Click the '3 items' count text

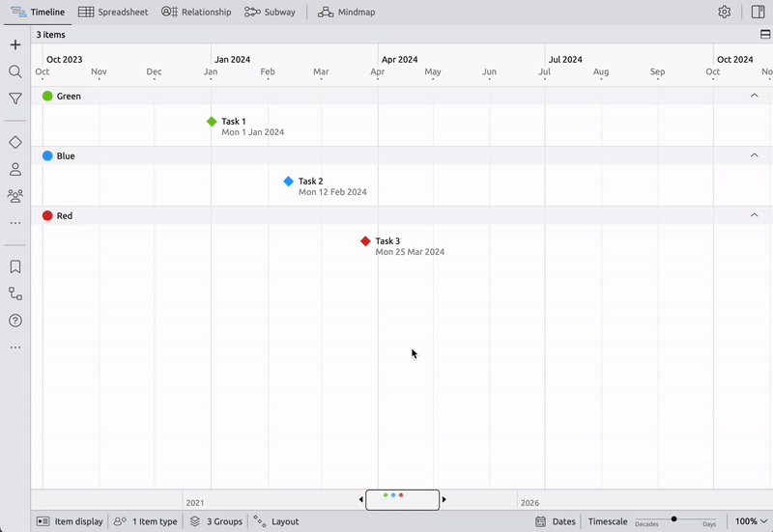51,35
